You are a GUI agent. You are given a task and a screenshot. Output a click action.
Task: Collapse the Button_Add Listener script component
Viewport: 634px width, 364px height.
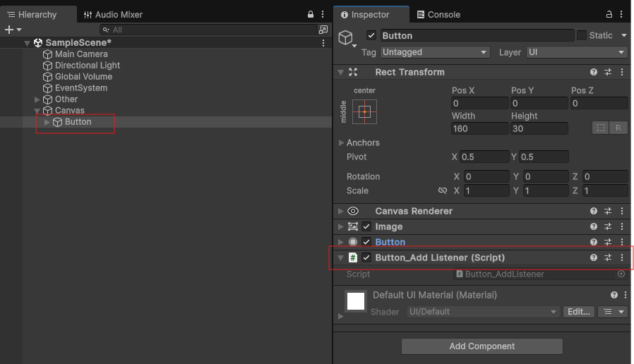pyautogui.click(x=341, y=257)
